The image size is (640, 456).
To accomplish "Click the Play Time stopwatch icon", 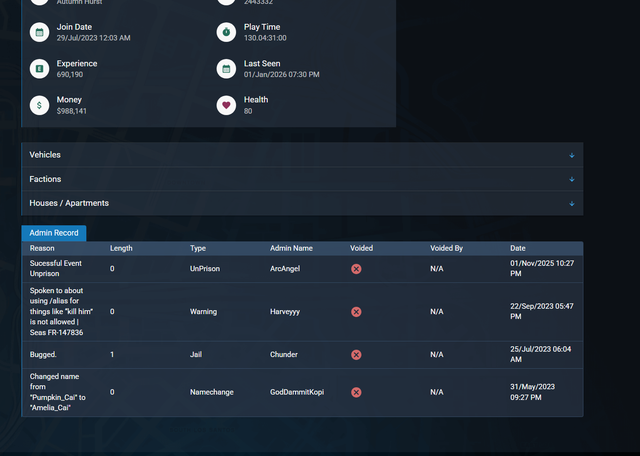I will pyautogui.click(x=227, y=32).
